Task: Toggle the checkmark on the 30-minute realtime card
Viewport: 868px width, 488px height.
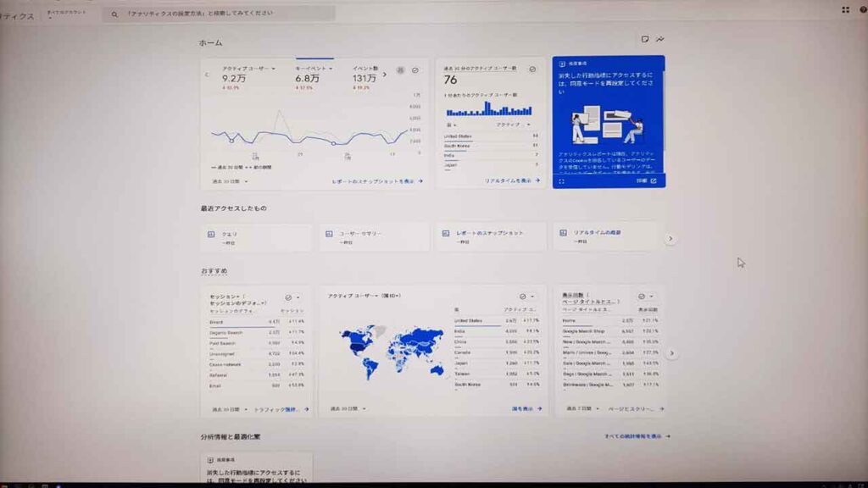Action: click(x=531, y=68)
